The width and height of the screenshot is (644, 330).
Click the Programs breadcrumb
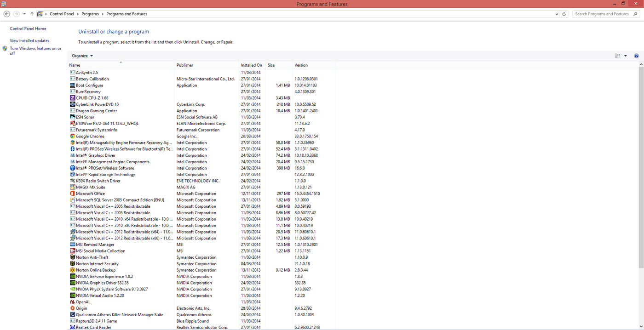click(90, 14)
